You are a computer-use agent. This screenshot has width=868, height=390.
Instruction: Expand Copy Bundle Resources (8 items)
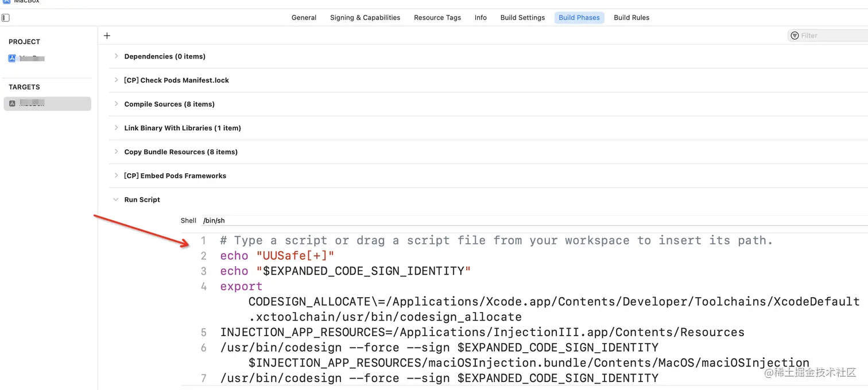point(116,152)
